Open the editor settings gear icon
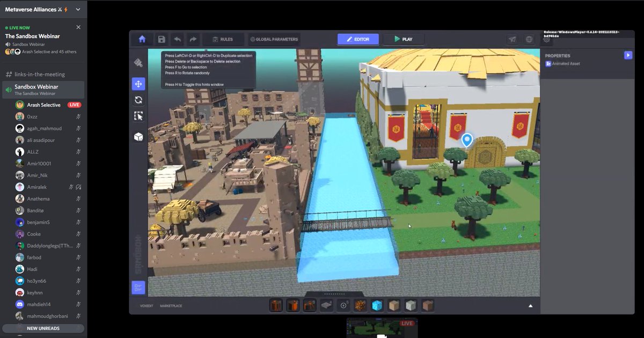This screenshot has height=338, width=644. [546, 39]
